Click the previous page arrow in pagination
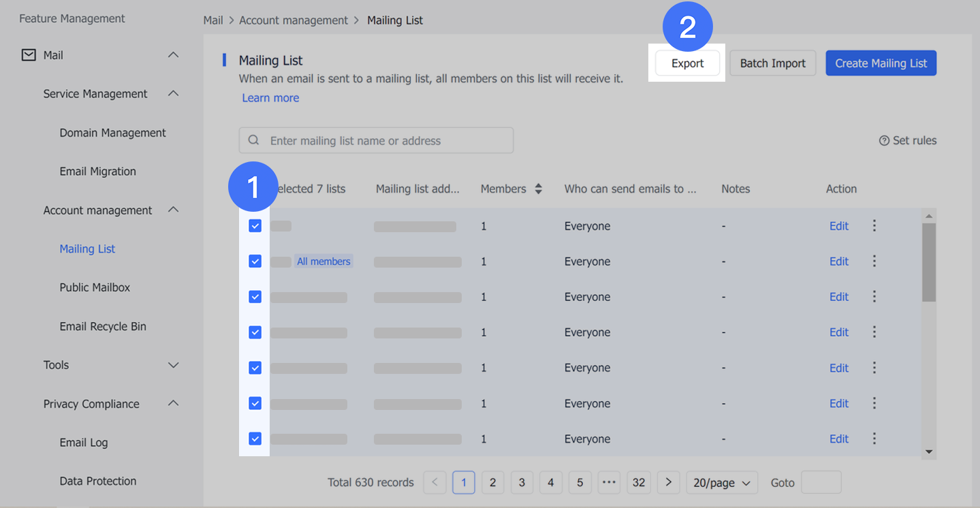This screenshot has height=508, width=980. (x=434, y=482)
